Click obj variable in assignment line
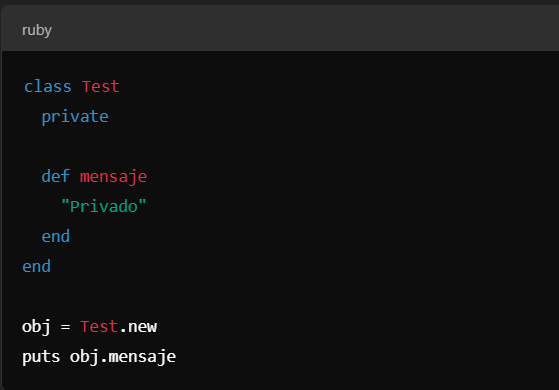The width and height of the screenshot is (559, 390). tap(36, 327)
